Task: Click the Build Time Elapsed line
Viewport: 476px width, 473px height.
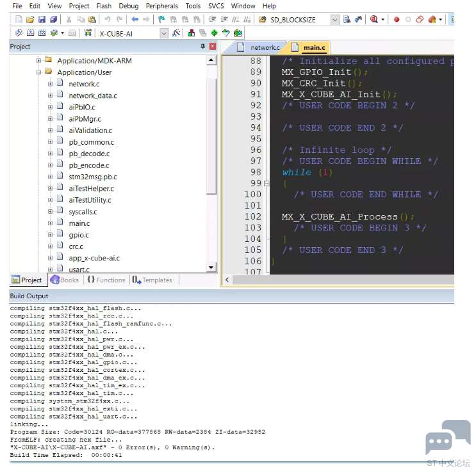Action: pos(66,455)
